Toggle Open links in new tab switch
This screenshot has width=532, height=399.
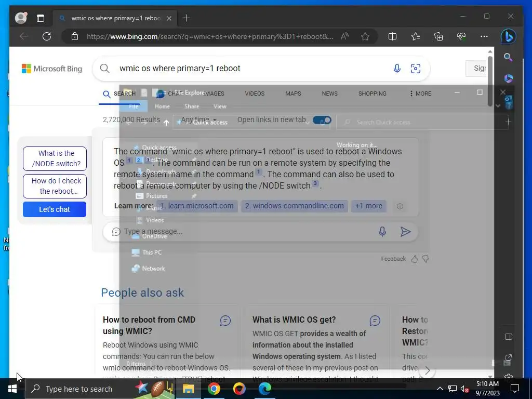322,120
